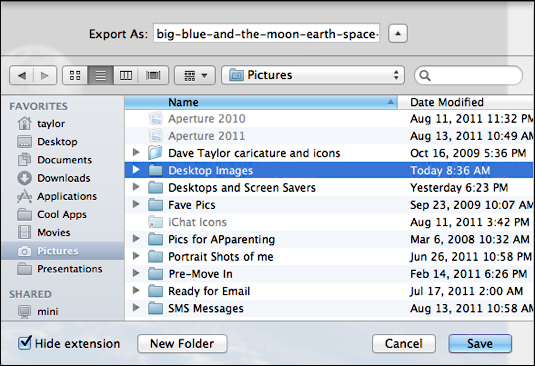Expand the Ready for Email folder
This screenshot has width=535, height=366.
[136, 290]
